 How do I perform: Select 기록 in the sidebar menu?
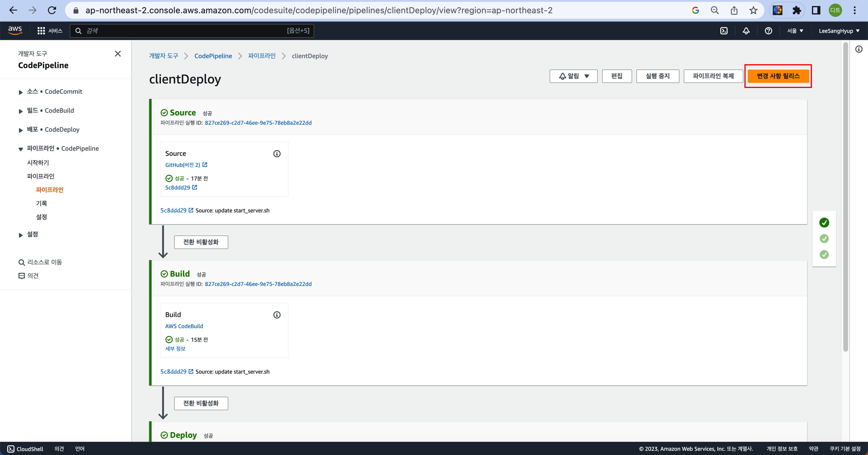pos(42,203)
